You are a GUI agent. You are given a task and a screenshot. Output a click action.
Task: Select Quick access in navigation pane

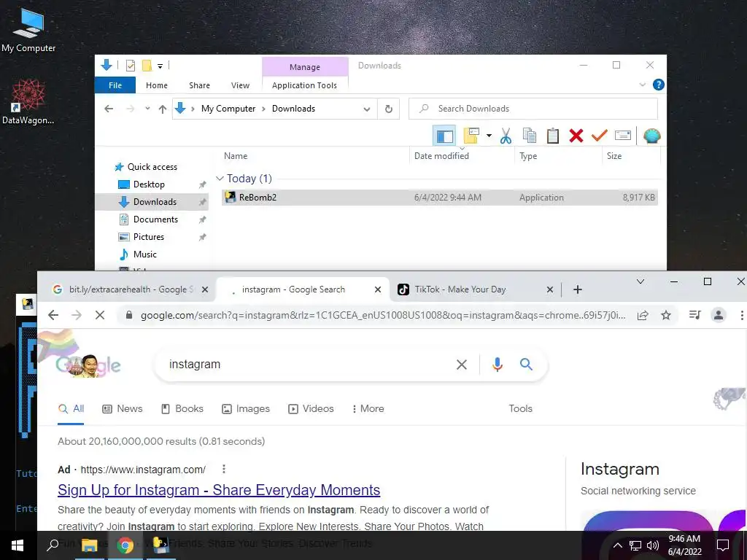152,167
